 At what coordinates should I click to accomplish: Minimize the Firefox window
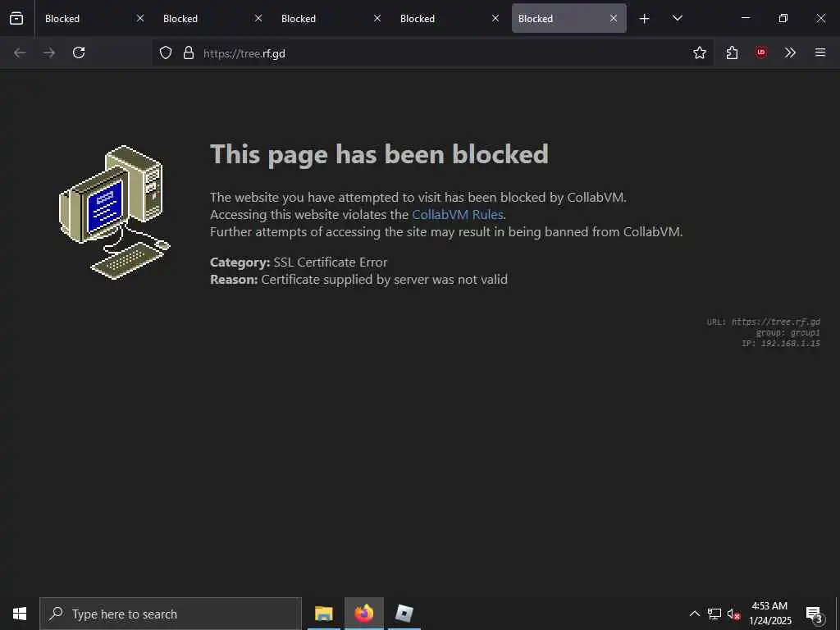[745, 18]
